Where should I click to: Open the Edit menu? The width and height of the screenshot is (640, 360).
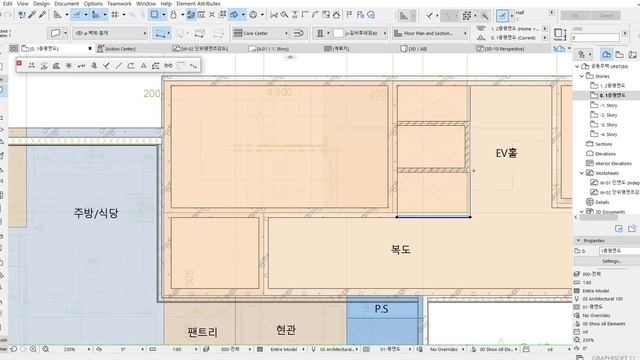pos(7,4)
